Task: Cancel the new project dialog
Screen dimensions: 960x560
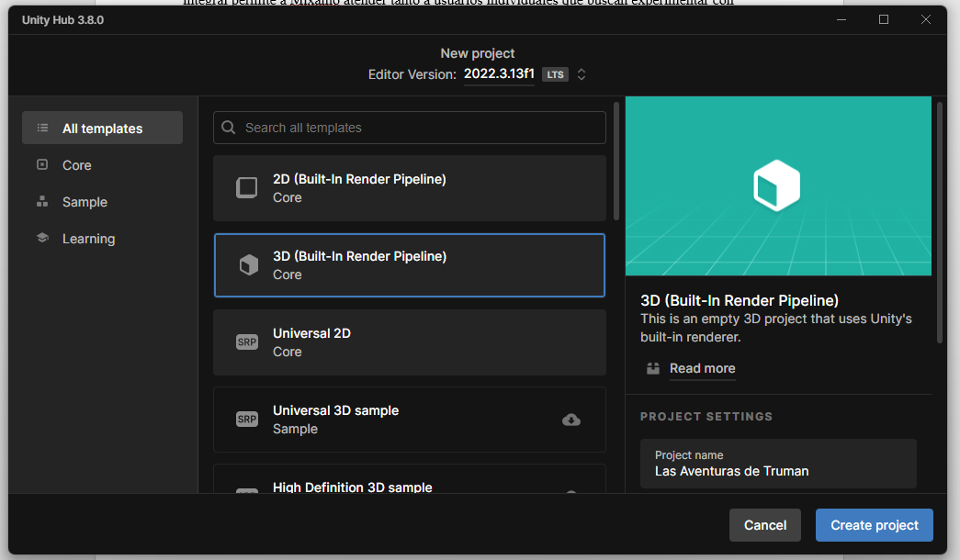Action: click(x=764, y=525)
